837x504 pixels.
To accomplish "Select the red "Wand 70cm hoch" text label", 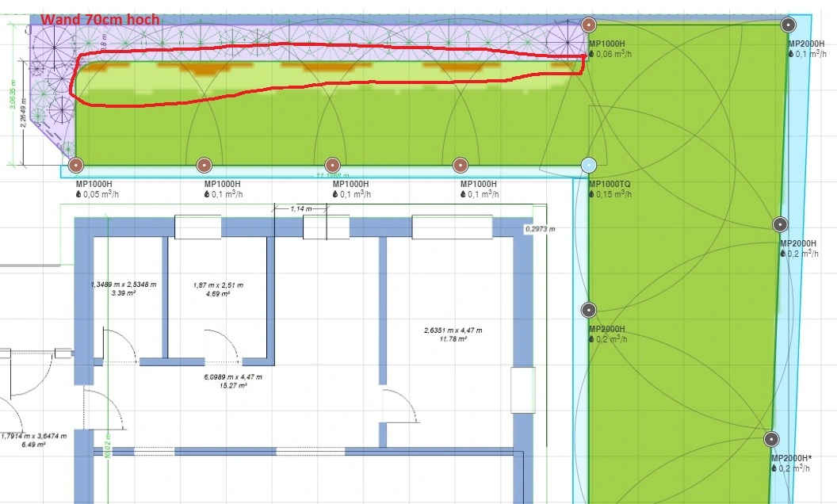I will coord(99,19).
